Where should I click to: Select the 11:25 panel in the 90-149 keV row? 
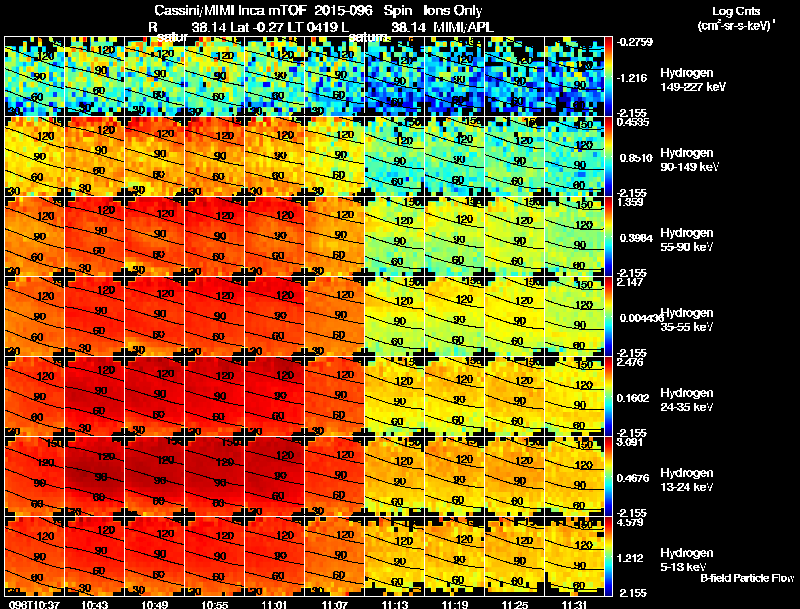[x=515, y=157]
